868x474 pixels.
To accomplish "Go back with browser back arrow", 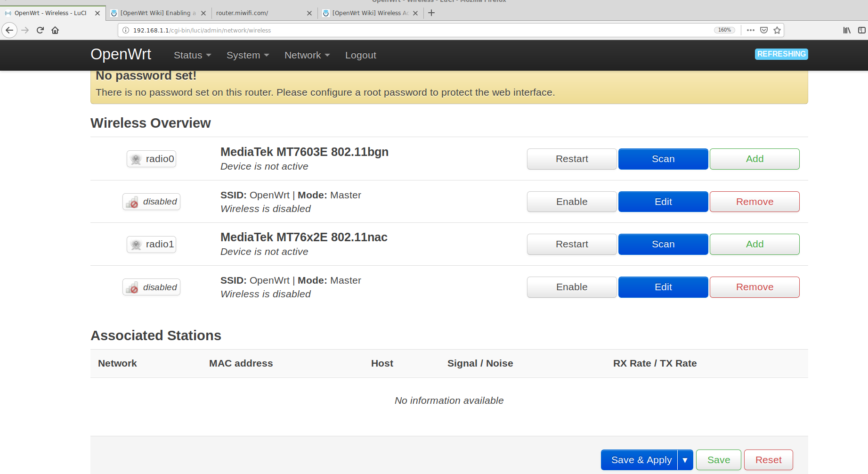I will pyautogui.click(x=9, y=30).
